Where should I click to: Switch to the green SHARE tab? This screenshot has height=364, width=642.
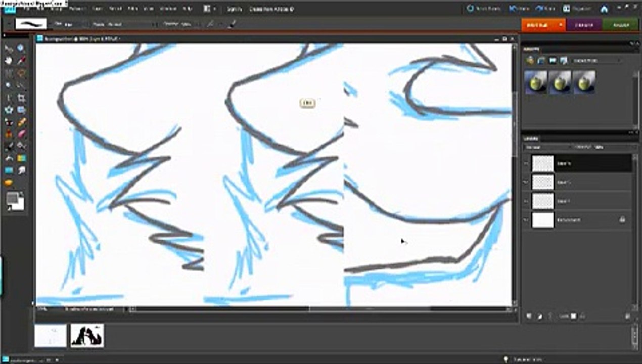(620, 25)
